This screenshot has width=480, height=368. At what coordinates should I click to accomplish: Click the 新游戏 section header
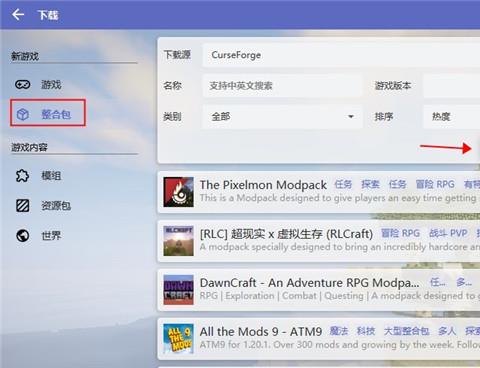click(x=25, y=56)
